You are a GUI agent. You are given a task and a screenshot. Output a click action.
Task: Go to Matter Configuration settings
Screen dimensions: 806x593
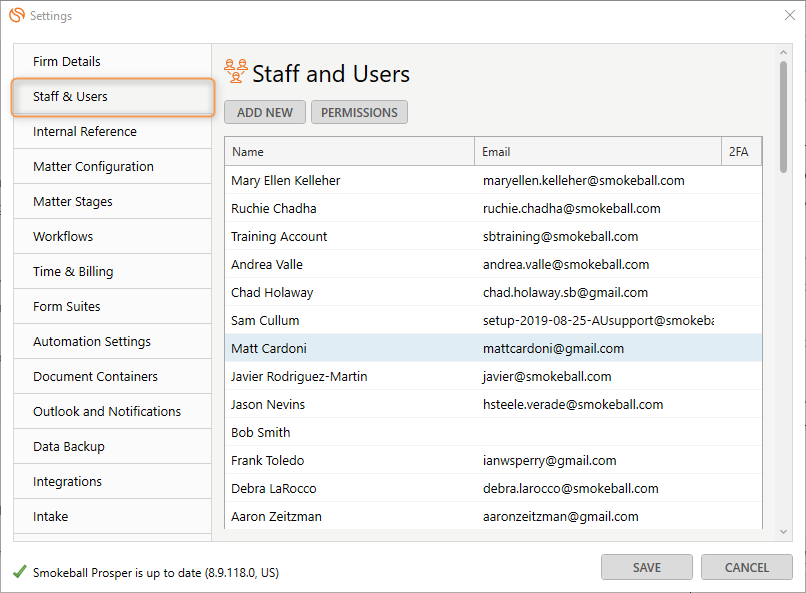(113, 166)
